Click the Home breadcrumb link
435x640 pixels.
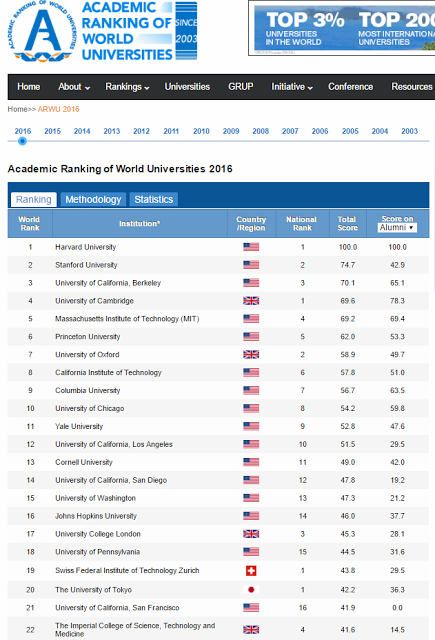coord(17,109)
